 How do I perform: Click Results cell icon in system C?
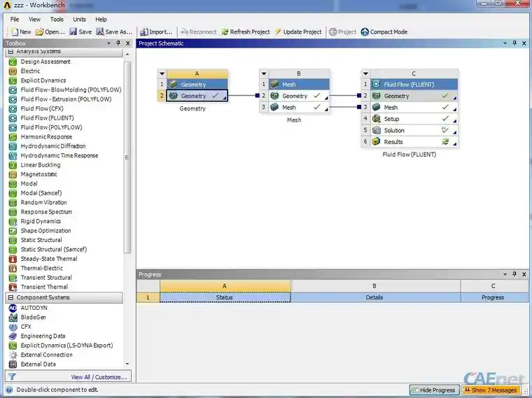coord(377,142)
